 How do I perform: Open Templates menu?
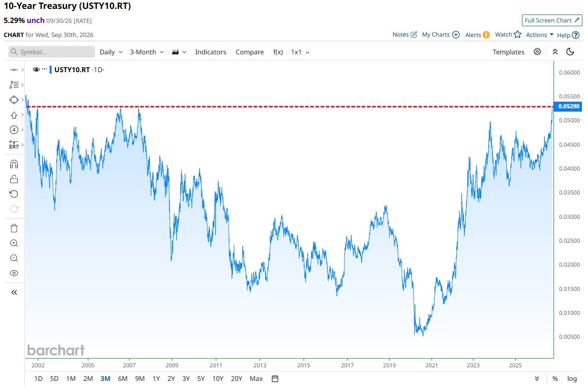click(508, 52)
